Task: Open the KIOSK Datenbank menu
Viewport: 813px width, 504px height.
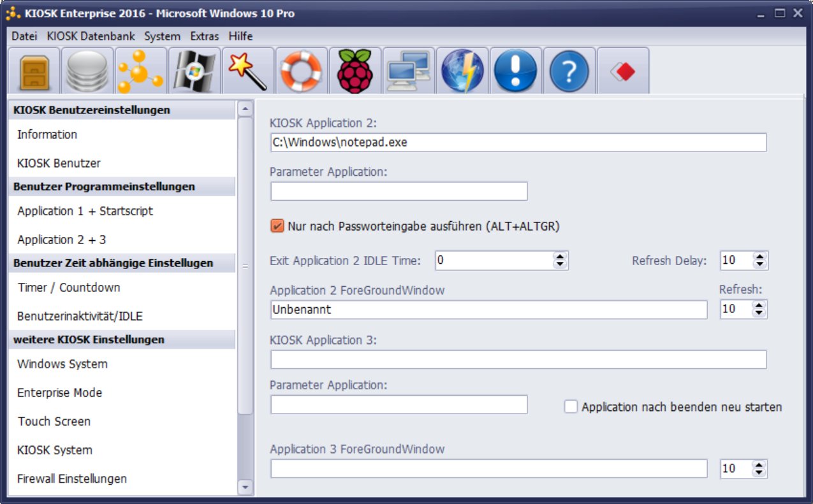Action: (91, 36)
